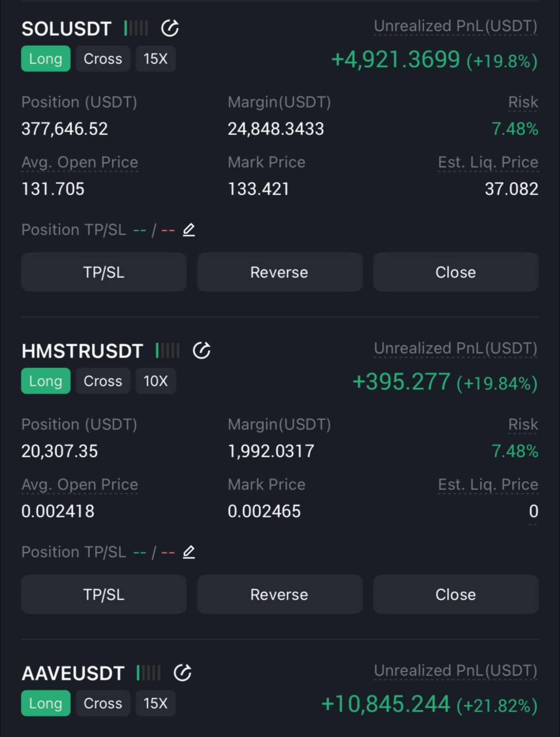Viewport: 560px width, 737px height.
Task: Tap SOLUSDT Unrealized PnL label
Action: coord(456,26)
